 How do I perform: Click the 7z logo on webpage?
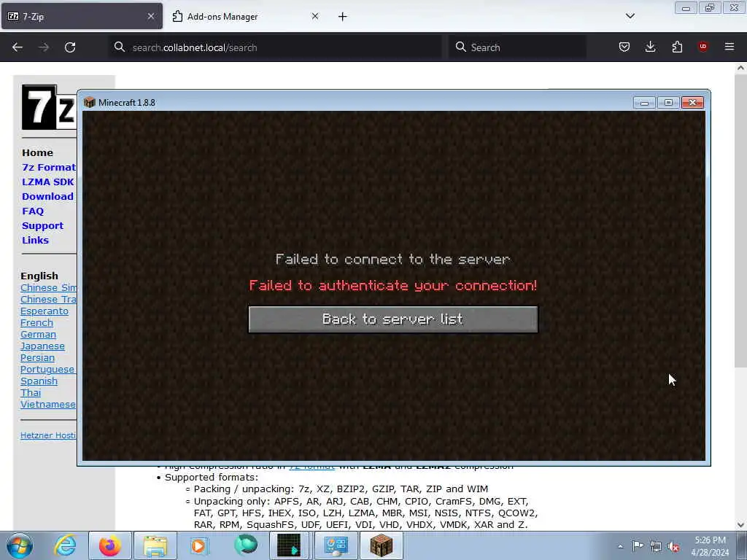(49, 107)
